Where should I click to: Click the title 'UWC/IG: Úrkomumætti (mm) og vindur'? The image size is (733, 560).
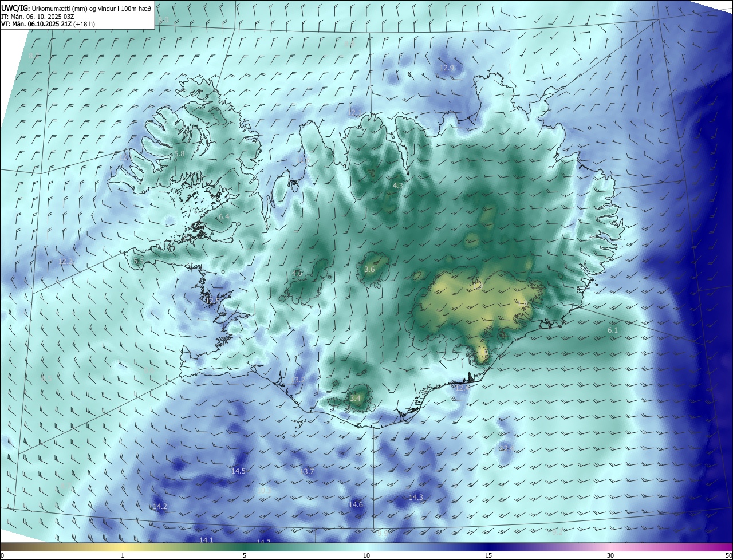[x=76, y=8]
